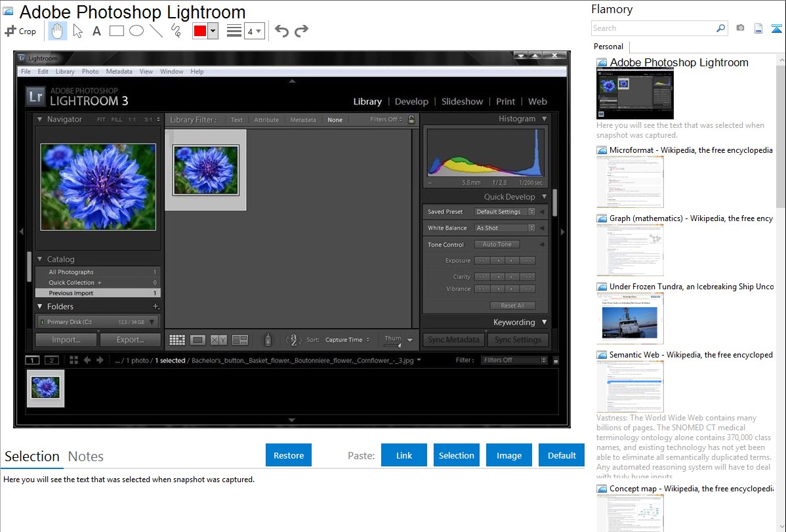This screenshot has height=532, width=786.
Task: Collapse the Histogram panel
Action: pyautogui.click(x=545, y=119)
